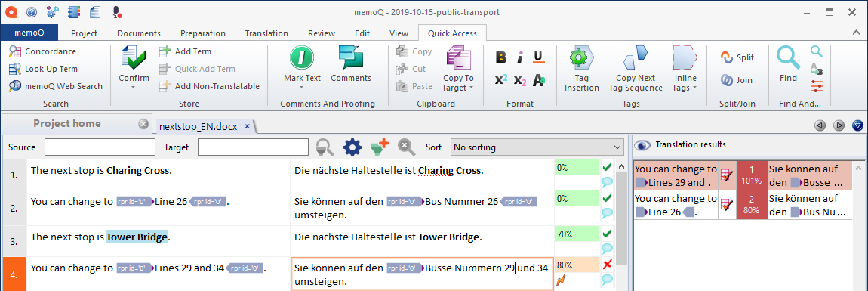Open the Find tool
Screen dimensions: 868x291
(788, 63)
